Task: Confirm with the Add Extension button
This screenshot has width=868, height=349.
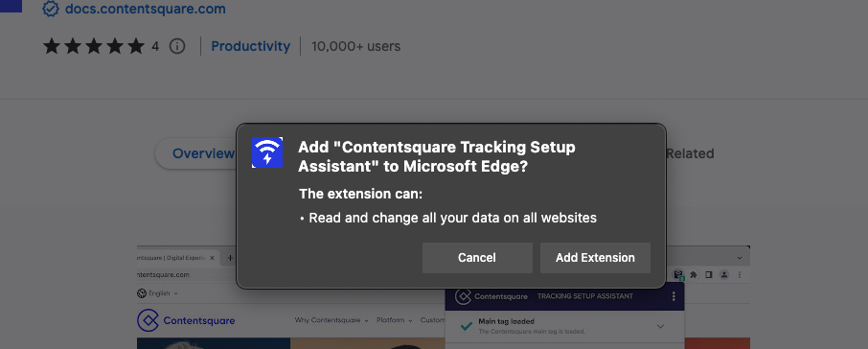Action: (x=595, y=258)
